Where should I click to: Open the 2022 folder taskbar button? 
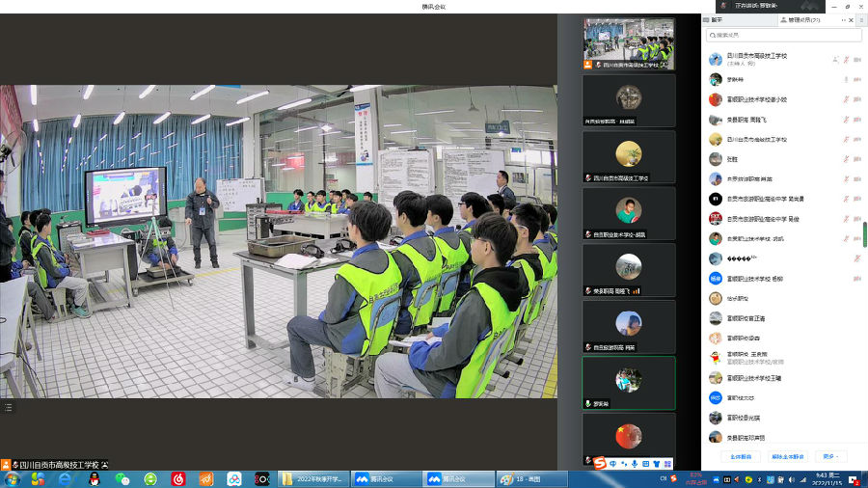coord(313,479)
